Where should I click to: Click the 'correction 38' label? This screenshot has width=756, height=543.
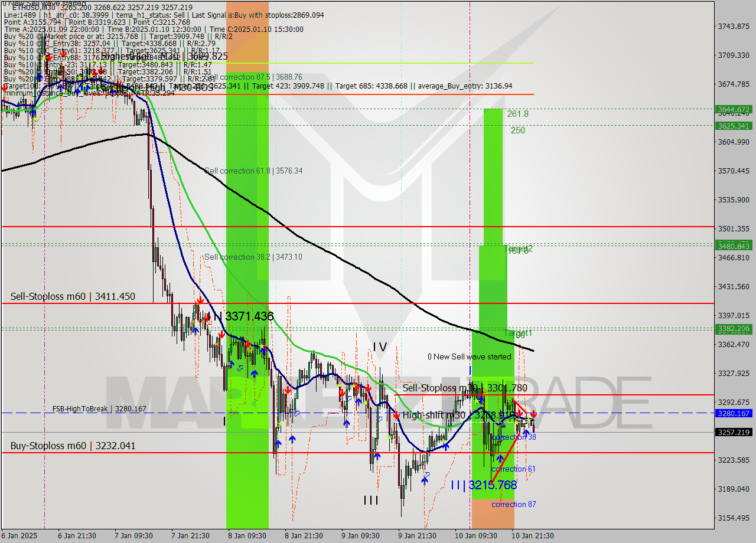pos(514,437)
